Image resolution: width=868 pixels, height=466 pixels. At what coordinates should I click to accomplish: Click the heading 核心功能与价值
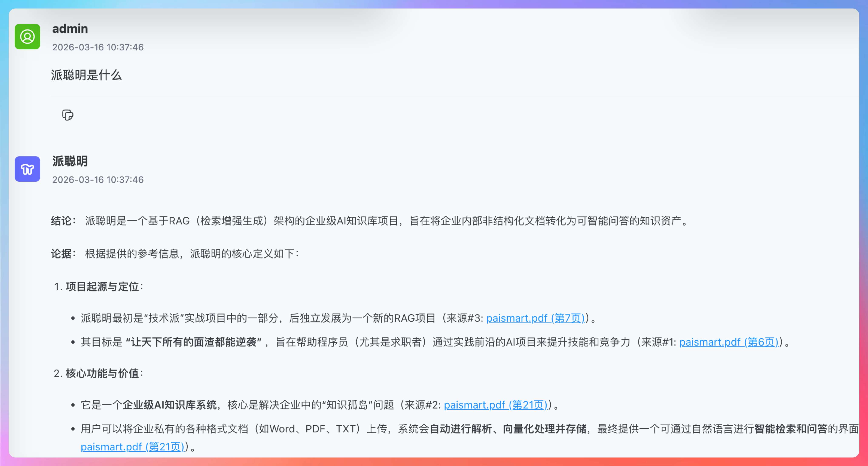[x=102, y=373]
